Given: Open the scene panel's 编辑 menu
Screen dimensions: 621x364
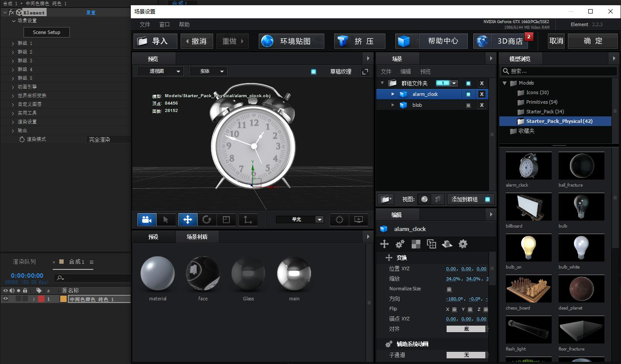Looking at the screenshot, I should pyautogui.click(x=406, y=71).
